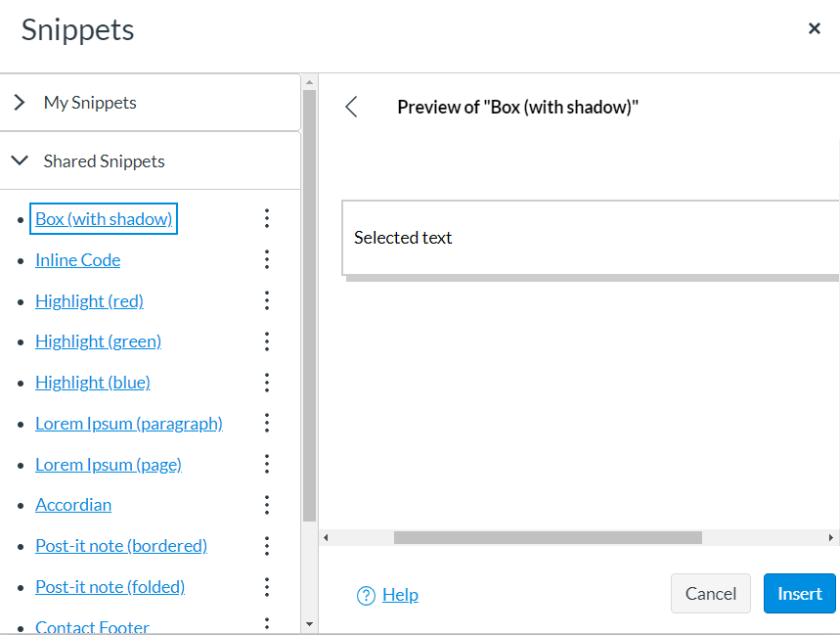Open options menu for Highlight (blue)

pyautogui.click(x=267, y=383)
